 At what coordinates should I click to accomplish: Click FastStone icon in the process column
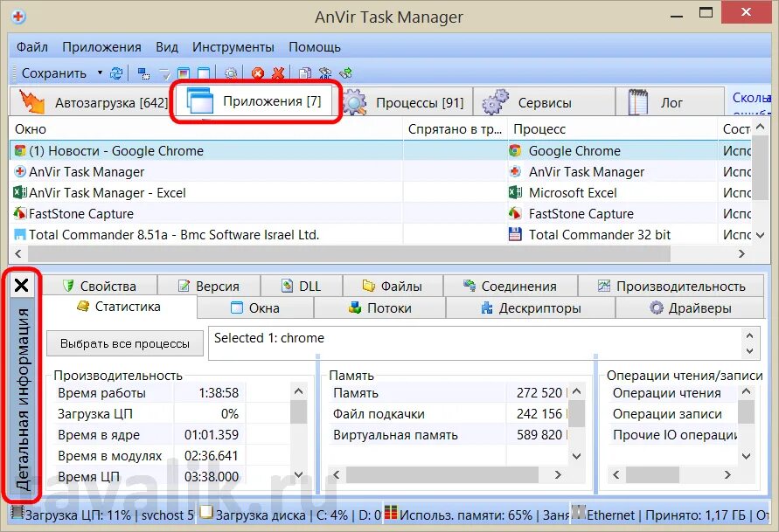(x=515, y=213)
